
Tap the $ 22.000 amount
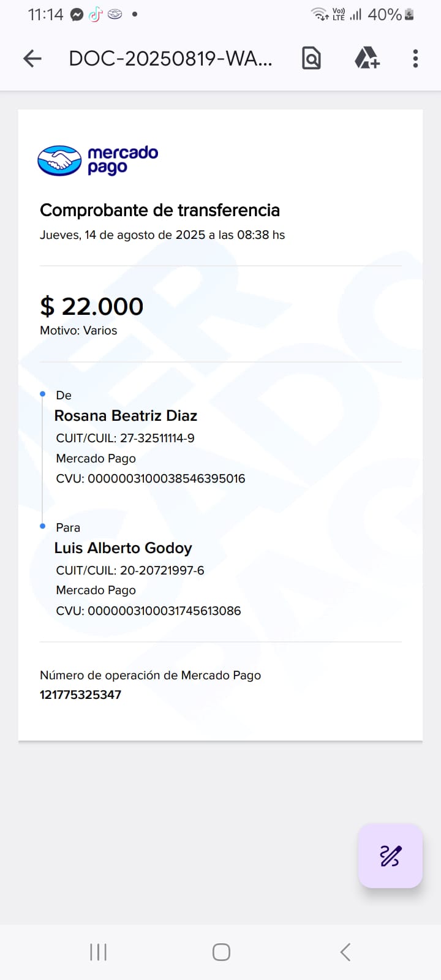click(91, 306)
